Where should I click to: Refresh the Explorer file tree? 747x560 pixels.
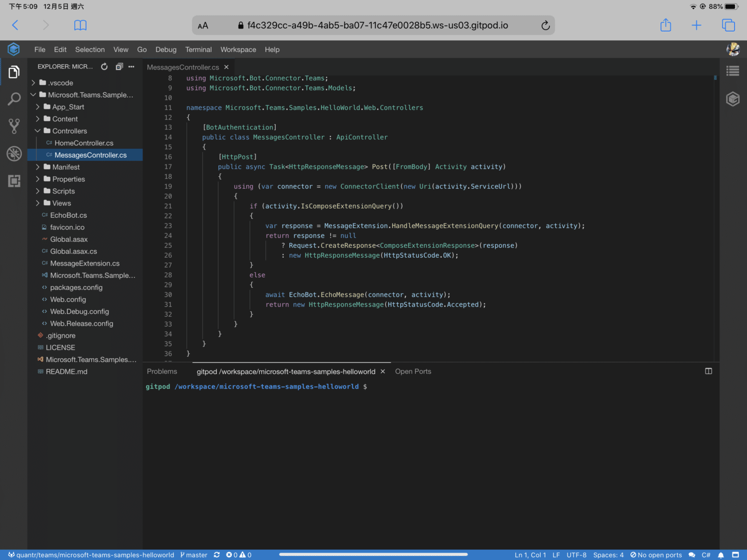[104, 66]
